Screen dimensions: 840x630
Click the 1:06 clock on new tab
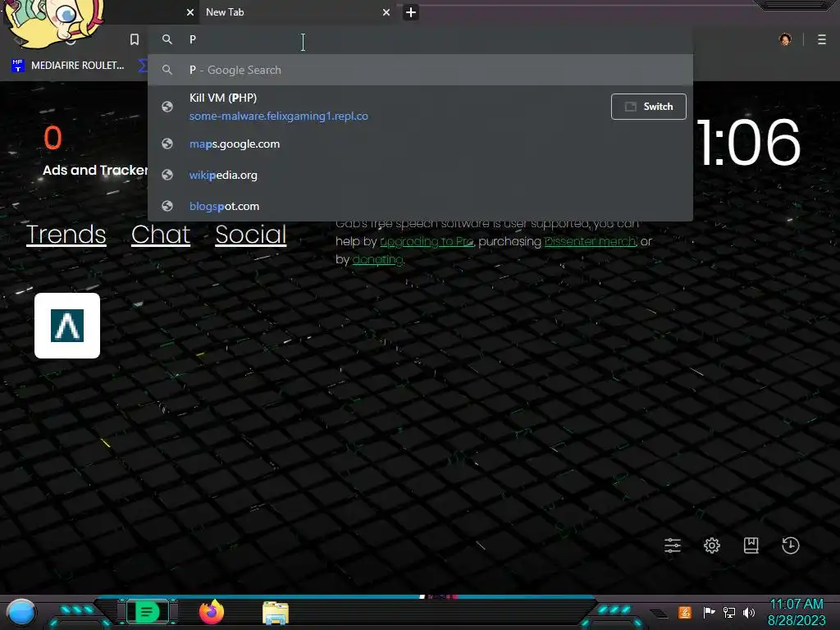pyautogui.click(x=748, y=143)
